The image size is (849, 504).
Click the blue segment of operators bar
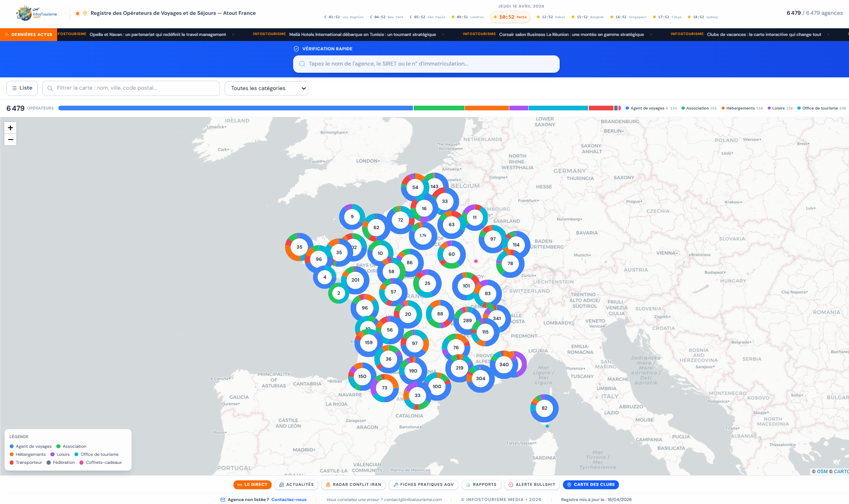click(x=235, y=108)
